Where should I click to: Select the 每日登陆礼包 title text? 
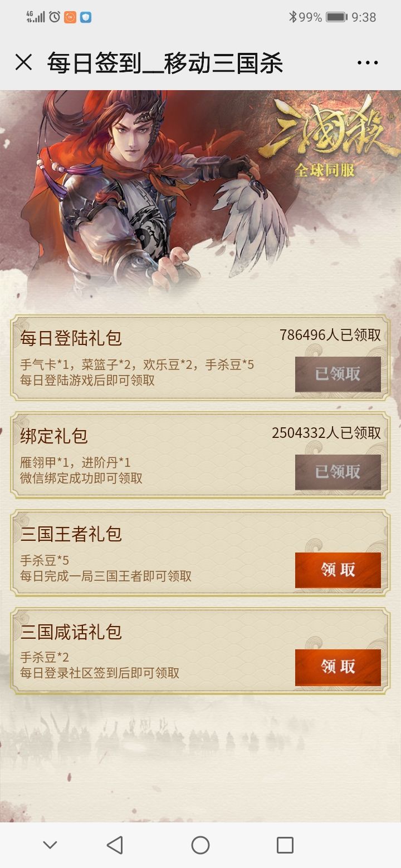tap(71, 338)
